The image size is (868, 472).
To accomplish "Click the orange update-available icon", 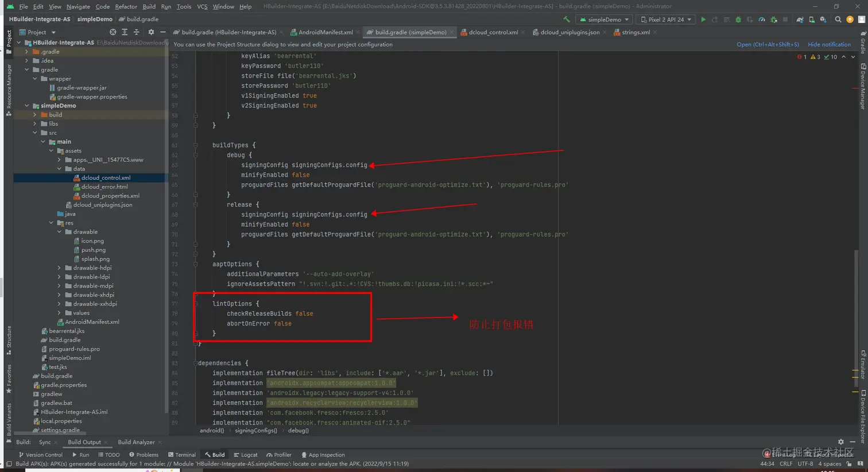I will click(x=850, y=20).
